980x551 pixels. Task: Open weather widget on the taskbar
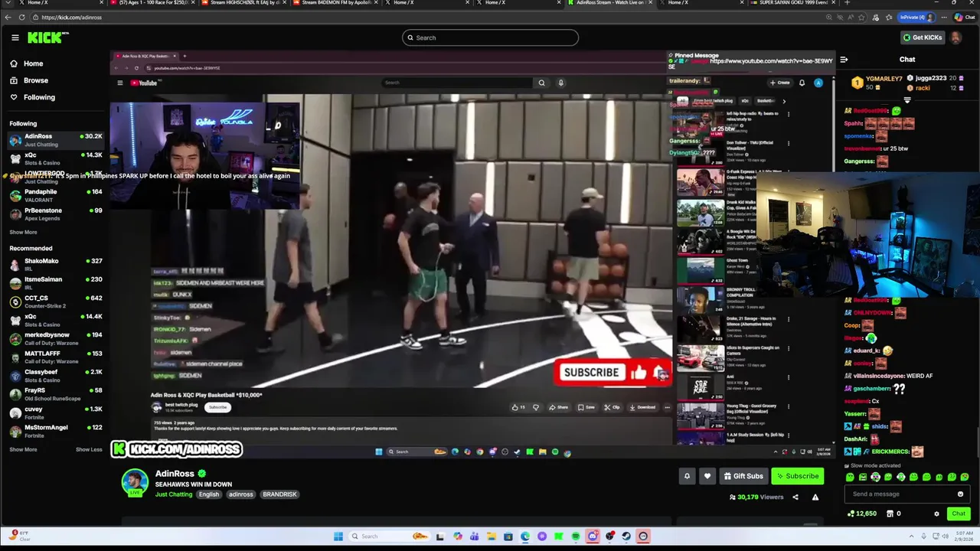pyautogui.click(x=21, y=536)
